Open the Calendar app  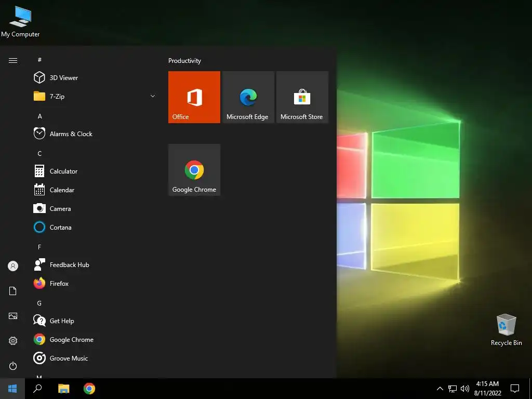pos(95,190)
